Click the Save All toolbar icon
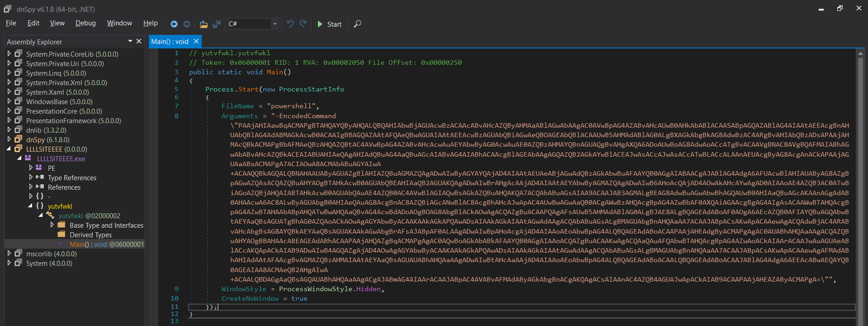Image resolution: width=868 pixels, height=326 pixels. click(217, 24)
